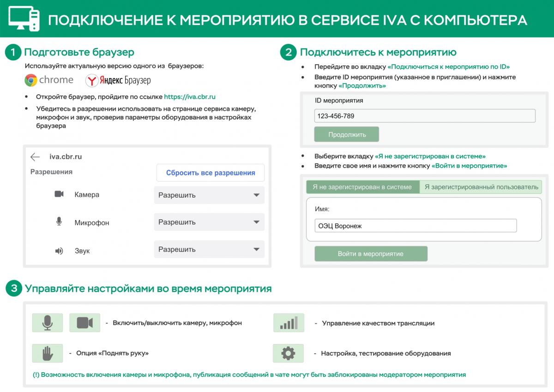
Task: Expand the Камера permission dropdown
Action: 209,195
